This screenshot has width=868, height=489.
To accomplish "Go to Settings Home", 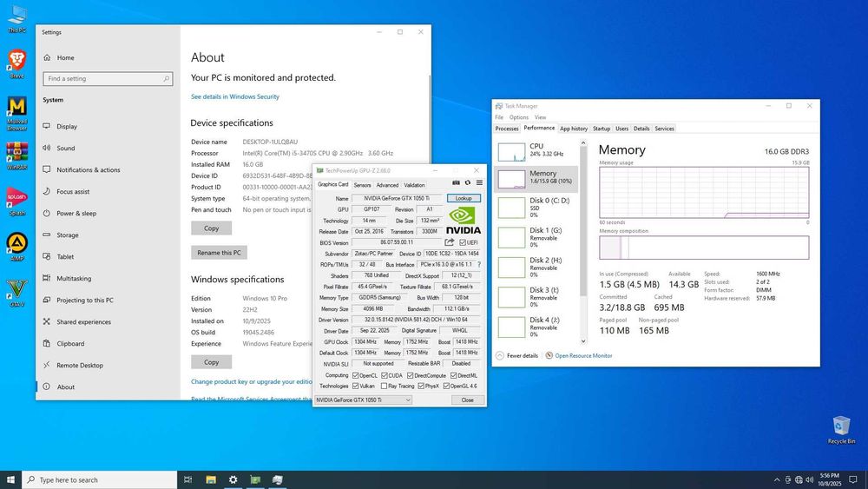I will coord(65,57).
